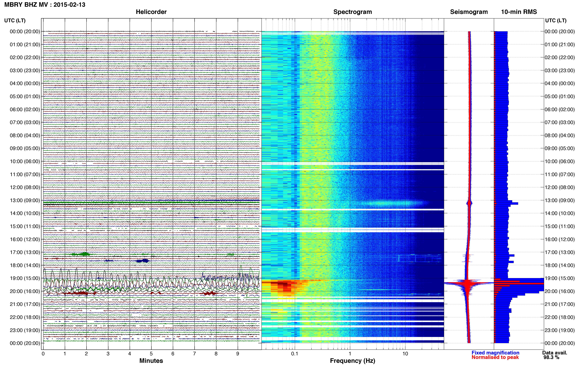
Task: Select the Helicorder panel heading
Action: click(x=151, y=12)
